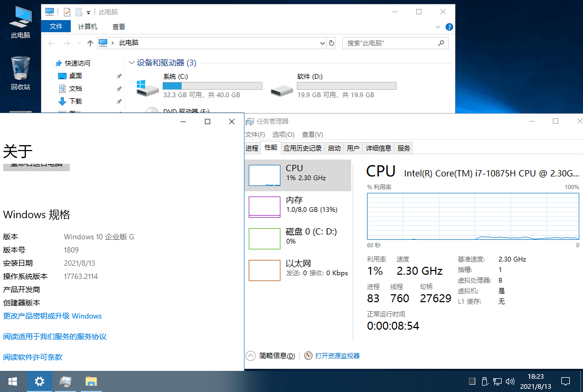The image size is (583, 392).
Task: Click the speaker volume icon in system tray
Action: pyautogui.click(x=510, y=381)
